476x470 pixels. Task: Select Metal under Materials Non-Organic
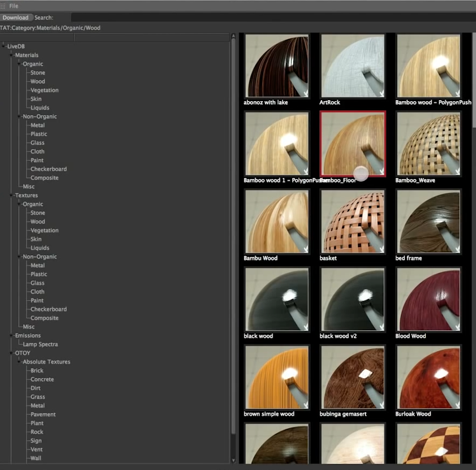pos(38,125)
